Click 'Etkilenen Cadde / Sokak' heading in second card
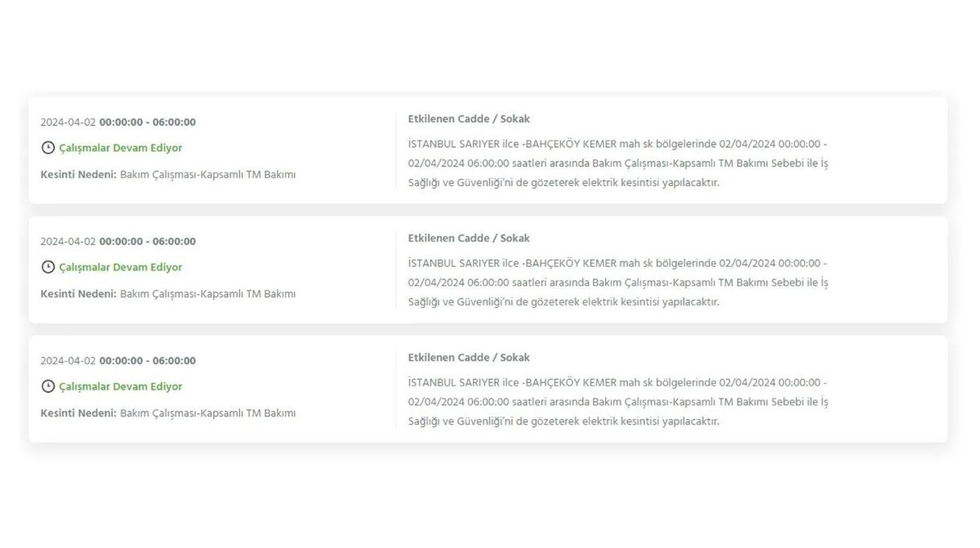The height and width of the screenshot is (548, 980). [x=469, y=238]
